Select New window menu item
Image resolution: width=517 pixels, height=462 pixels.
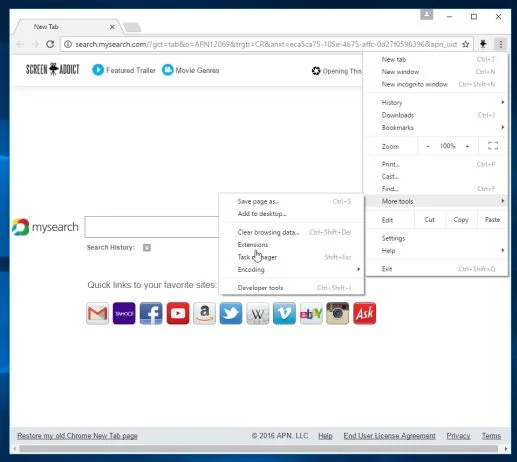pos(436,72)
